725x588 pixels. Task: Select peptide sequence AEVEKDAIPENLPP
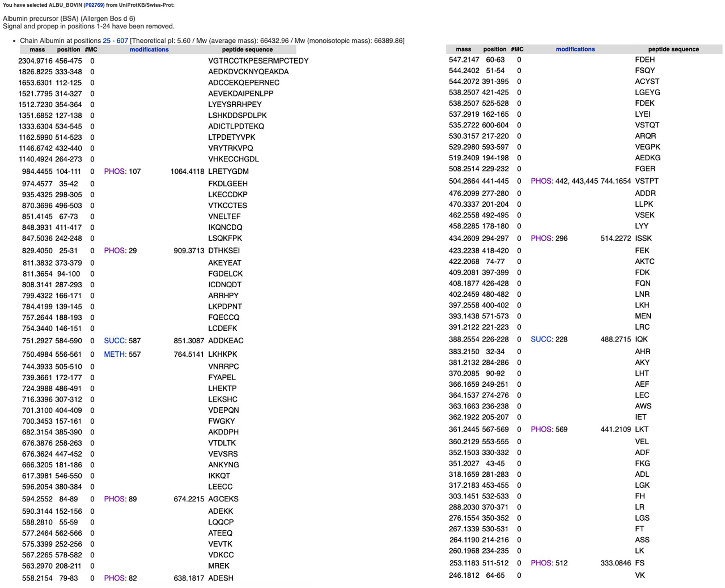pos(241,94)
